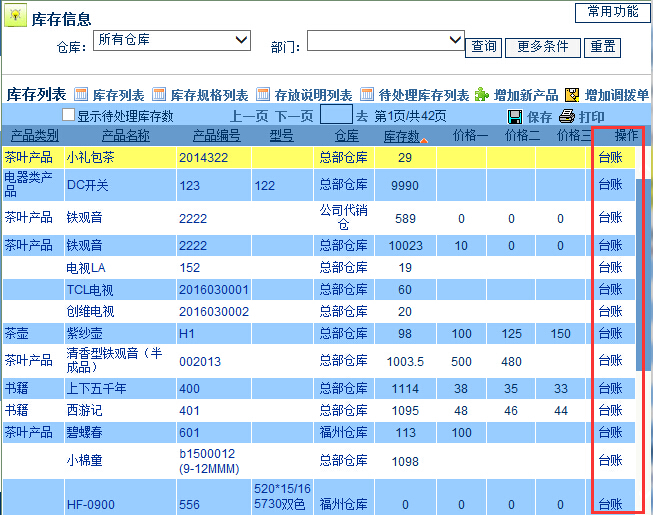Image resolution: width=653 pixels, height=515 pixels.
Task: Go to 下一页
Action: coord(294,116)
